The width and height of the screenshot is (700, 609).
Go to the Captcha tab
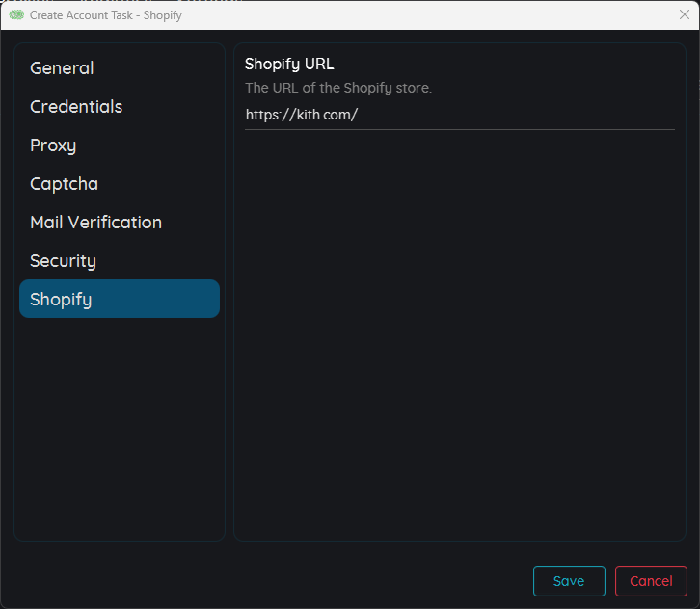(64, 184)
